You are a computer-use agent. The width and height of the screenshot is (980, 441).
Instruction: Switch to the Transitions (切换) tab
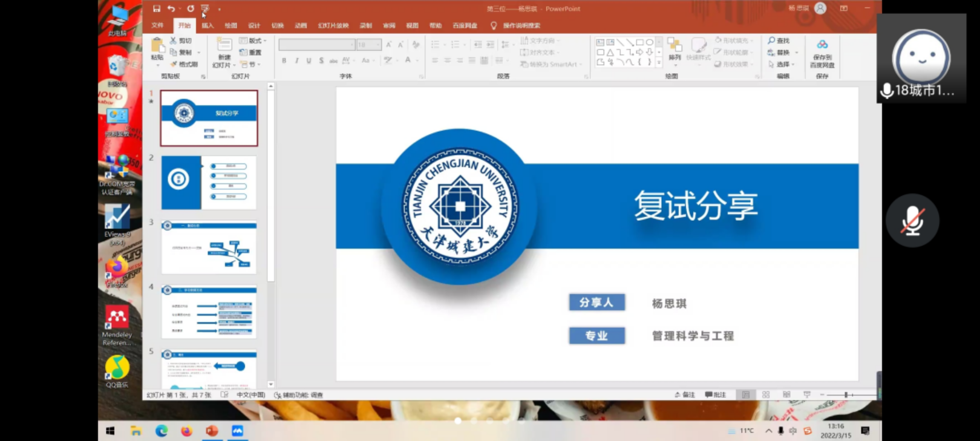click(x=278, y=25)
